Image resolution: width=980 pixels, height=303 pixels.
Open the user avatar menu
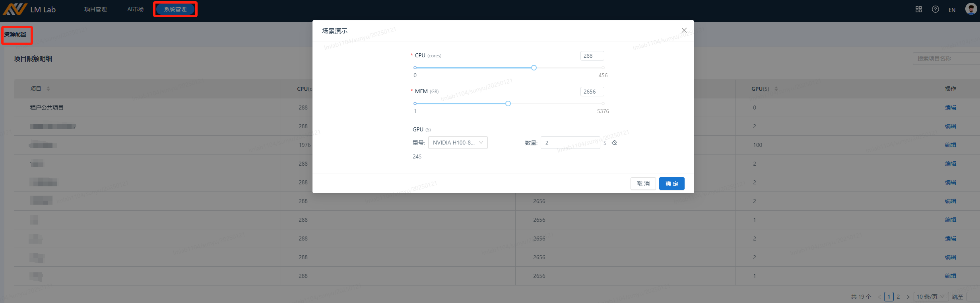[971, 9]
